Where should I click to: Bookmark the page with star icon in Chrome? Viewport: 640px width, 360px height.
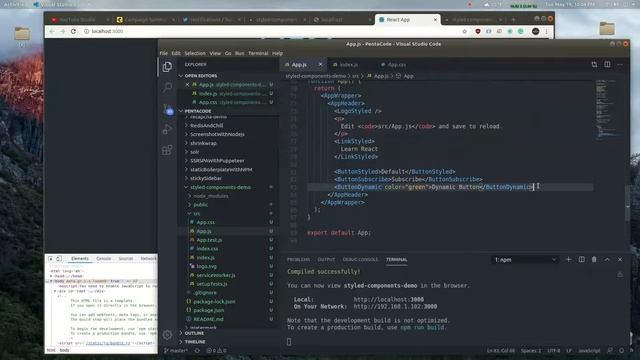click(464, 31)
